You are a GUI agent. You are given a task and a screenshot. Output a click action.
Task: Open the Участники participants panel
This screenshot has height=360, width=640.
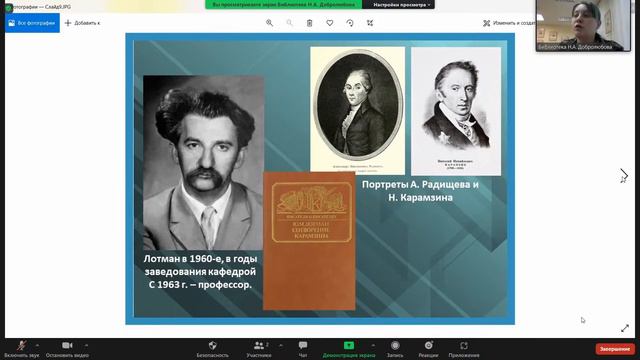tap(259, 349)
